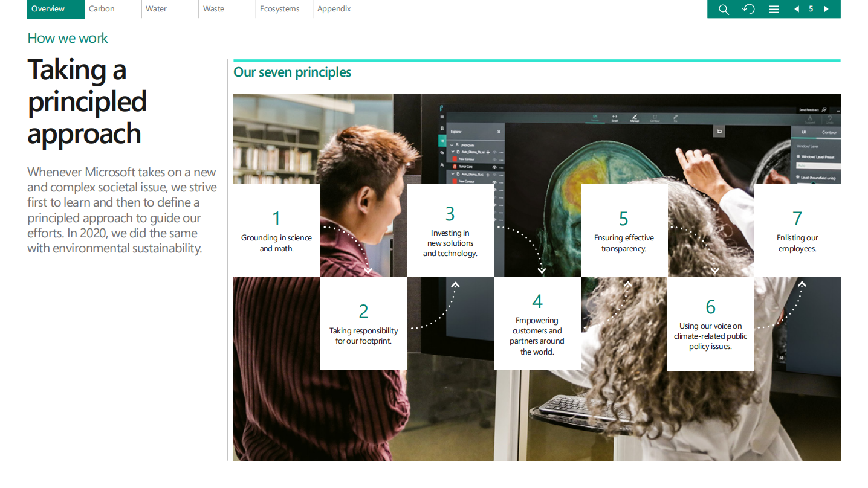This screenshot has height=488, width=868.
Task: Go to the Waste tab
Action: pyautogui.click(x=213, y=9)
